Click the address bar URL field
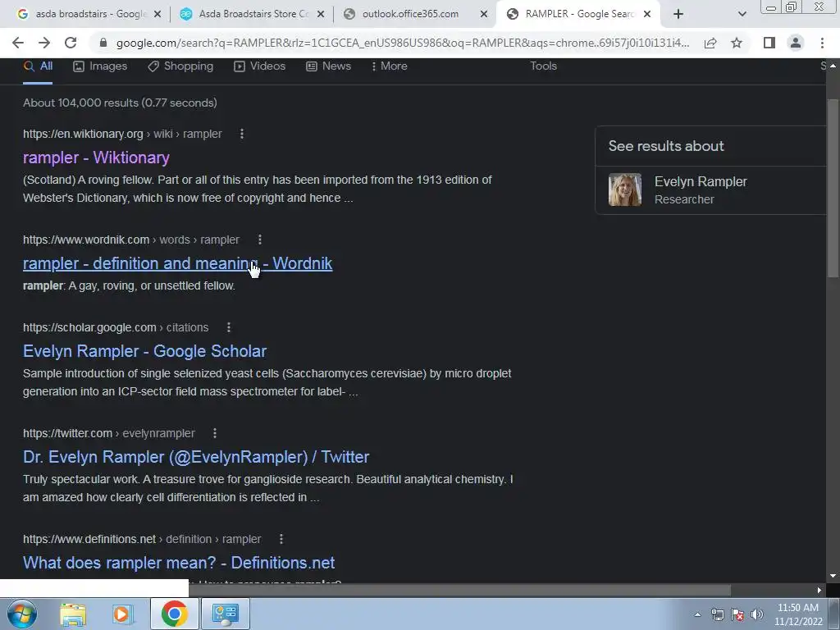This screenshot has width=840, height=630. click(x=402, y=43)
